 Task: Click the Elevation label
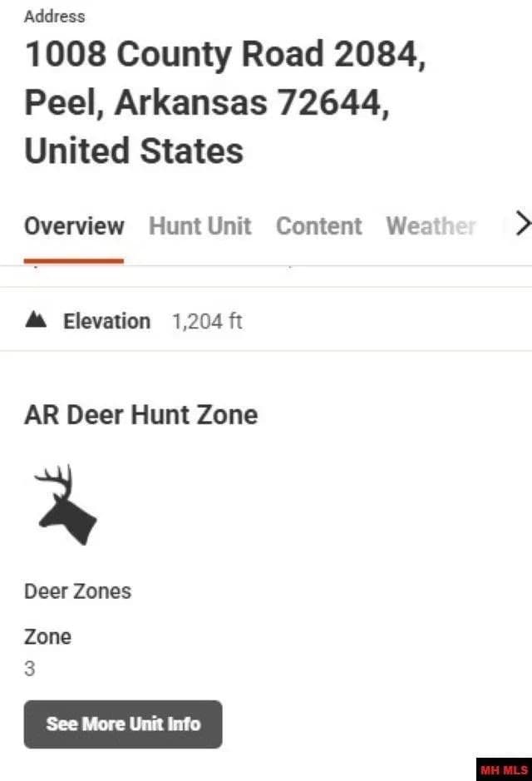pyautogui.click(x=106, y=321)
